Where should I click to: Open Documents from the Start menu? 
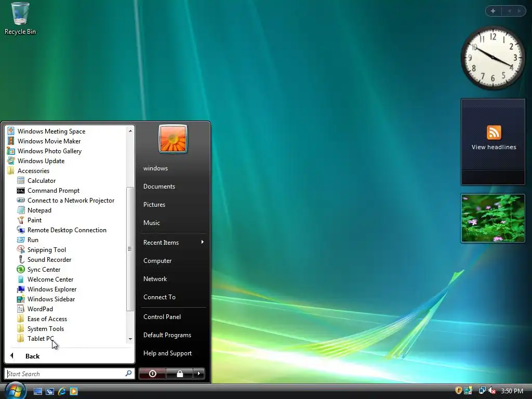tap(159, 187)
